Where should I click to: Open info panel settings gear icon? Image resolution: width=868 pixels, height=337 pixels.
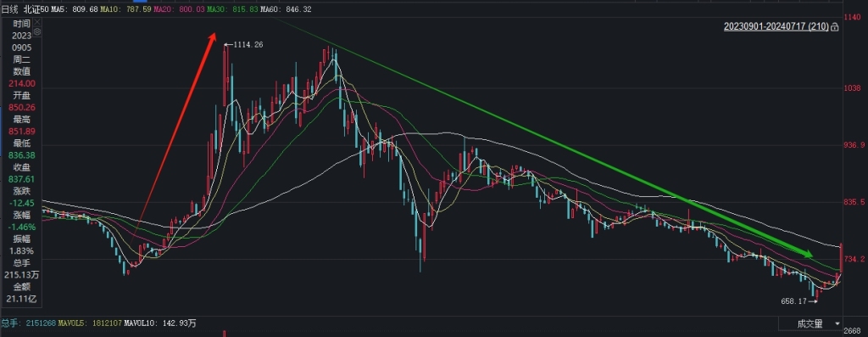pos(37,31)
